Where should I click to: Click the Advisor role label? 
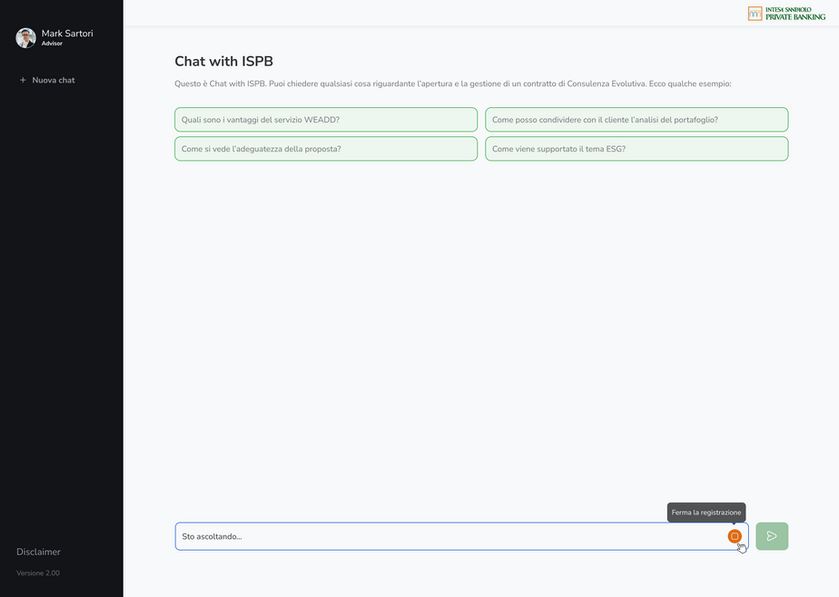pos(52,43)
